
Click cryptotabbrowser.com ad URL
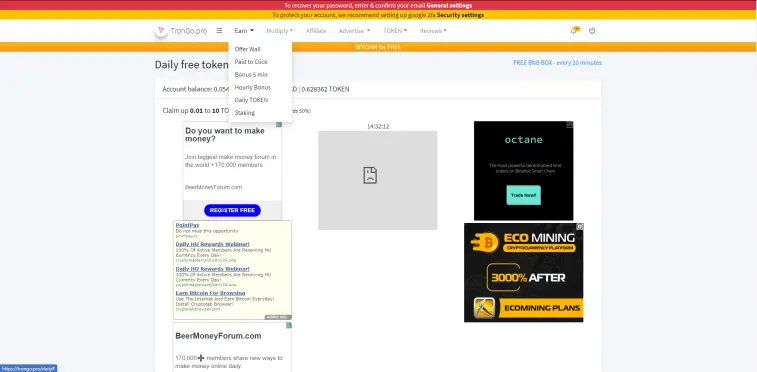pos(197,309)
